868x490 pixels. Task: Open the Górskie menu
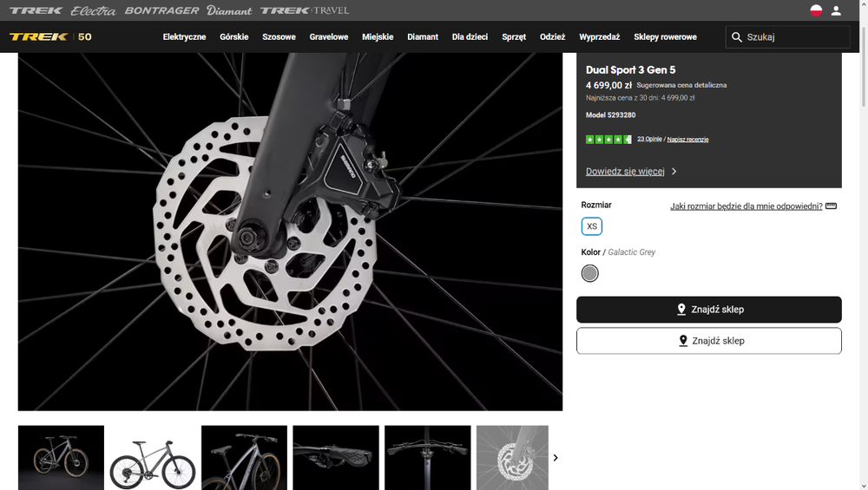(234, 37)
